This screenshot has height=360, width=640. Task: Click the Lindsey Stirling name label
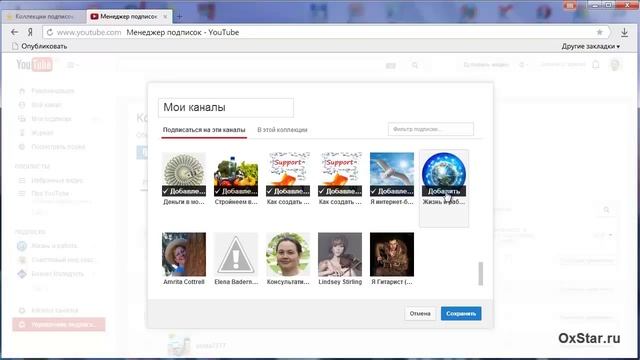[x=340, y=282]
